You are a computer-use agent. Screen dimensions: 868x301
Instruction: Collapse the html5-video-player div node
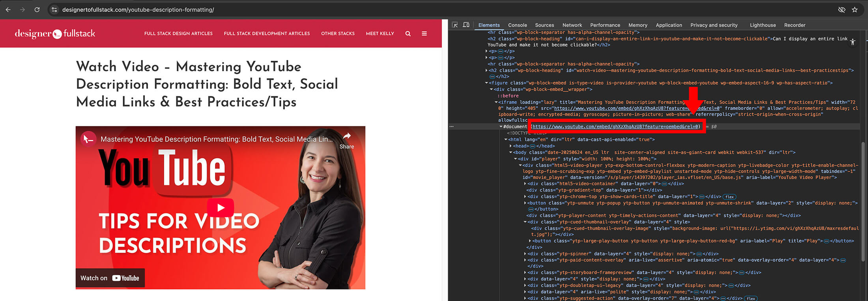click(x=520, y=166)
